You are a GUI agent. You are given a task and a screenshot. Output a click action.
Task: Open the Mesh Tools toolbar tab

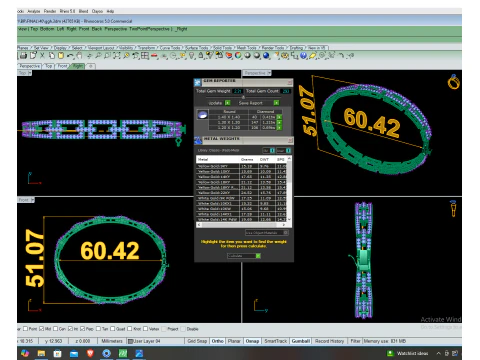[x=247, y=48]
